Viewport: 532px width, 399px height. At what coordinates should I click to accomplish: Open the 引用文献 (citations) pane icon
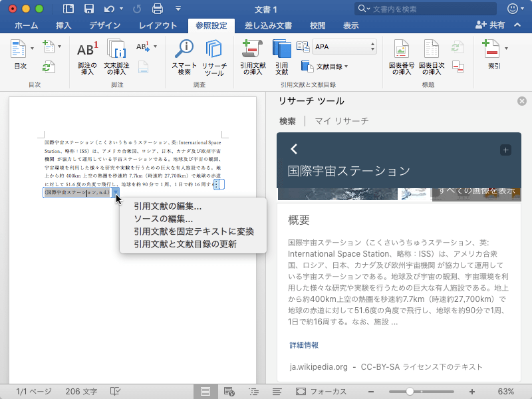pos(281,57)
